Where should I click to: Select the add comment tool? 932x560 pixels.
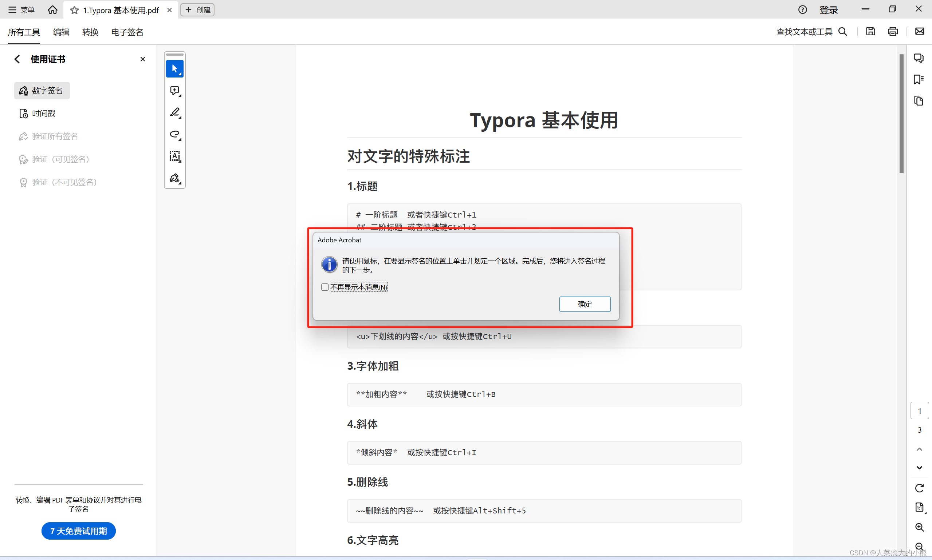point(174,91)
